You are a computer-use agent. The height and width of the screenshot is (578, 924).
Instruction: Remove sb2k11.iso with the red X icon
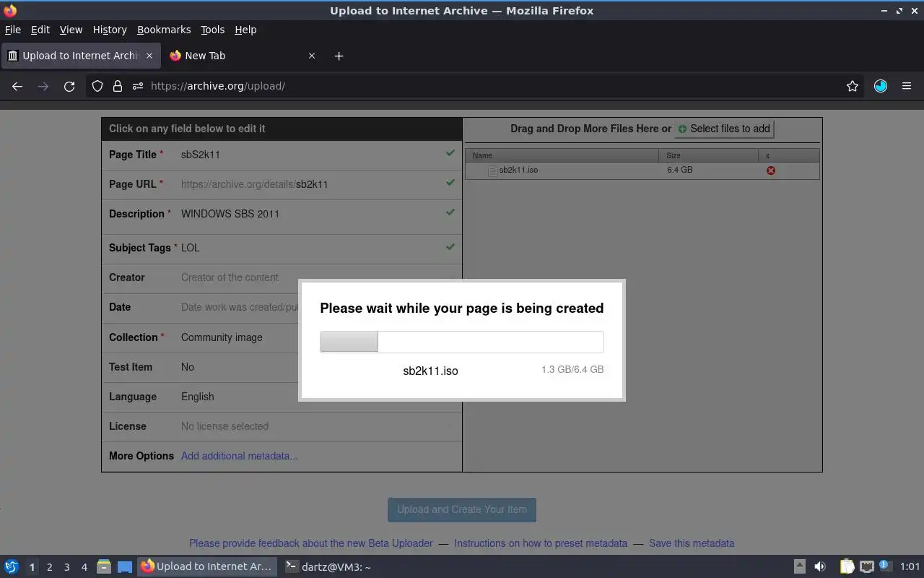point(771,171)
